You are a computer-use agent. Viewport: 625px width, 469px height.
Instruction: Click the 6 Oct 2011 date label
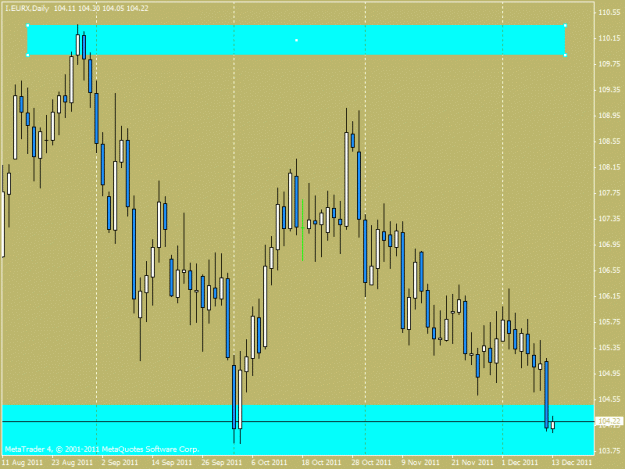tap(269, 463)
